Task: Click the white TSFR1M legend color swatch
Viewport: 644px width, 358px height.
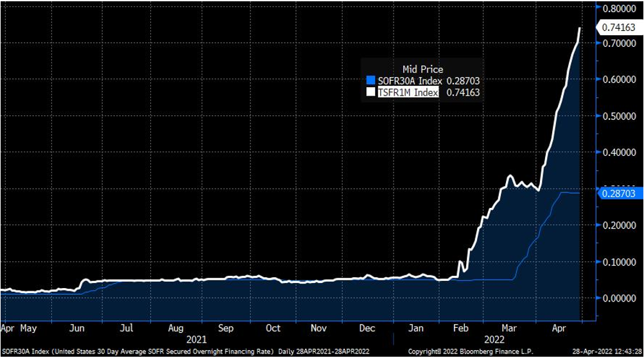Action: tap(370, 92)
